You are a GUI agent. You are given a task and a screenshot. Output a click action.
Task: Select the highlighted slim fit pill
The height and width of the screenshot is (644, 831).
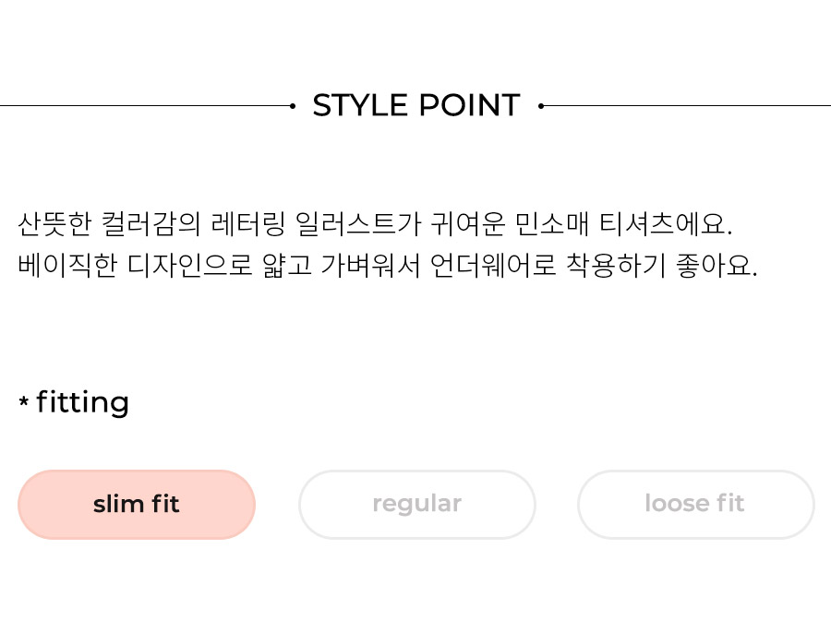(137, 504)
